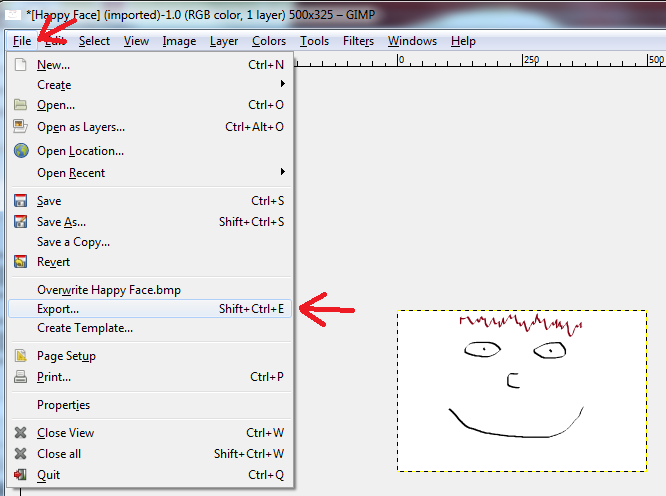
Task: Open the Help menu
Action: tap(463, 41)
